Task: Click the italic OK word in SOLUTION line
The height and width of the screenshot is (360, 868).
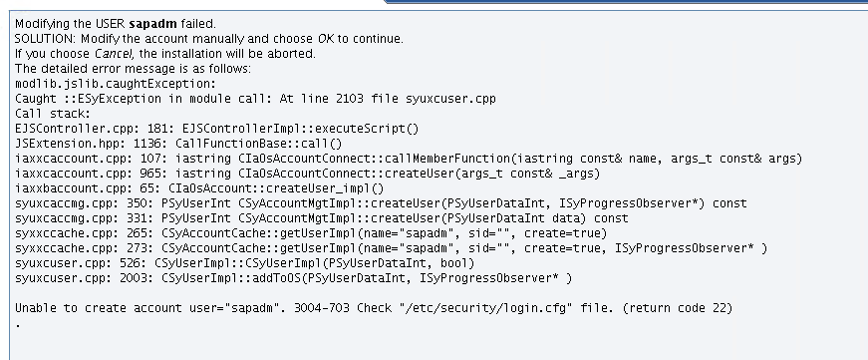Action: 326,39
